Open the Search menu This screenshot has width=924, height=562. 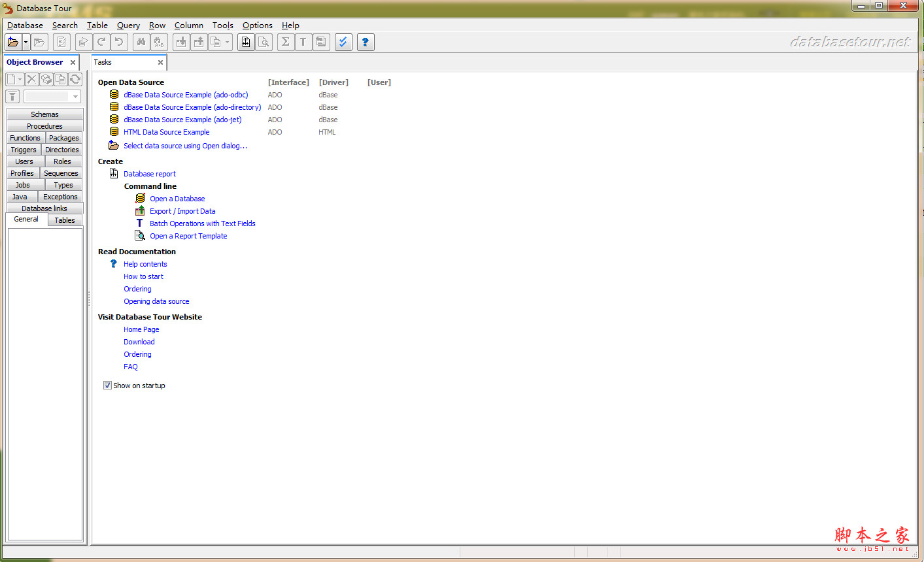(65, 25)
